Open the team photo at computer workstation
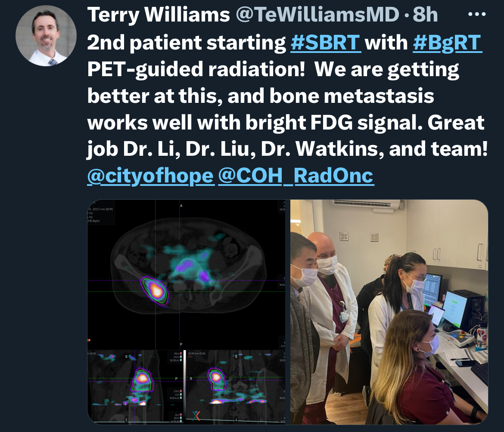This screenshot has width=504, height=432. coord(389,312)
